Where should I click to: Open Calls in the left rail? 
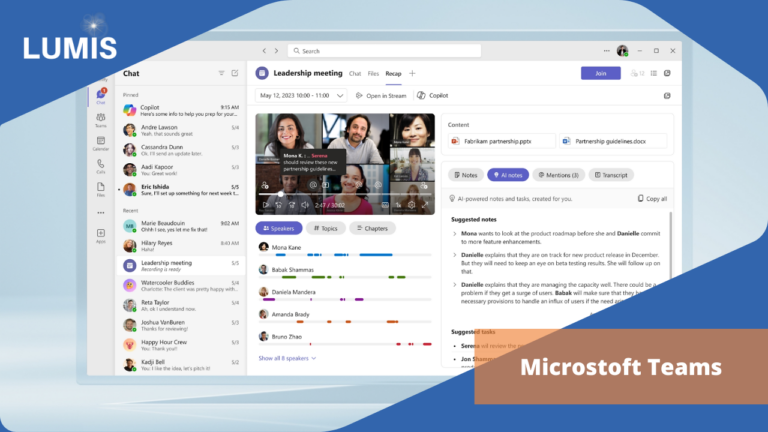(100, 167)
